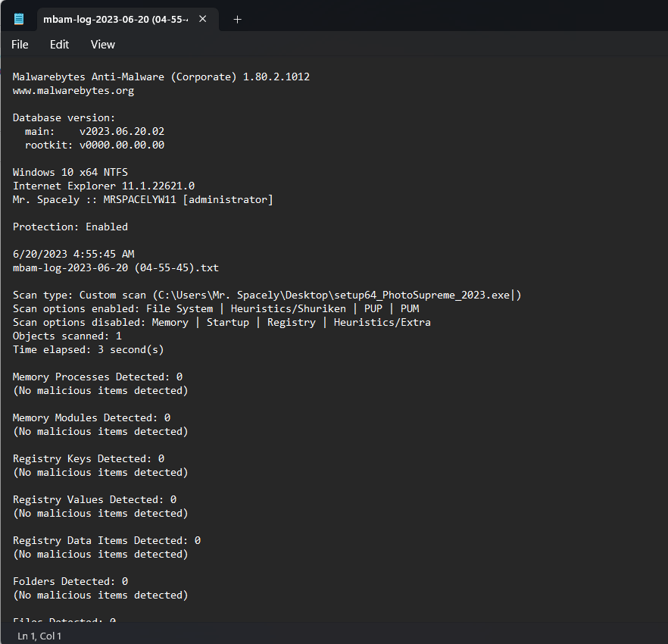This screenshot has width=668, height=644.
Task: Click the 'Windows 10 x64 NTFS' line
Action: (70, 172)
